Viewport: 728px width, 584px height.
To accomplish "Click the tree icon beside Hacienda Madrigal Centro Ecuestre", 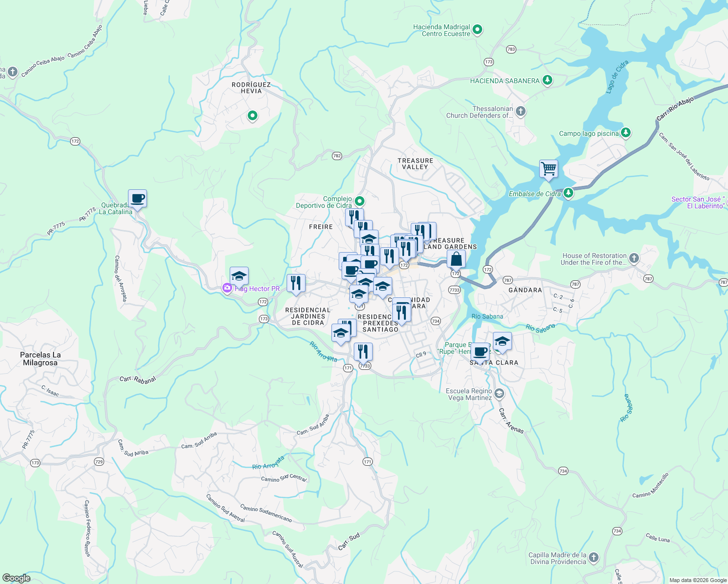I will (476, 30).
